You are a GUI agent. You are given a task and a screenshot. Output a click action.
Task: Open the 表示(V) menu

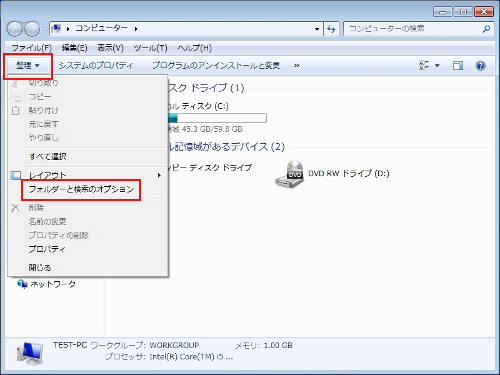[x=110, y=48]
